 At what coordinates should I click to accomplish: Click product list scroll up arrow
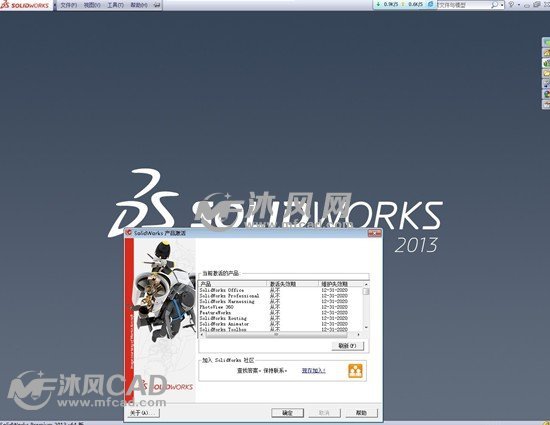[366, 284]
